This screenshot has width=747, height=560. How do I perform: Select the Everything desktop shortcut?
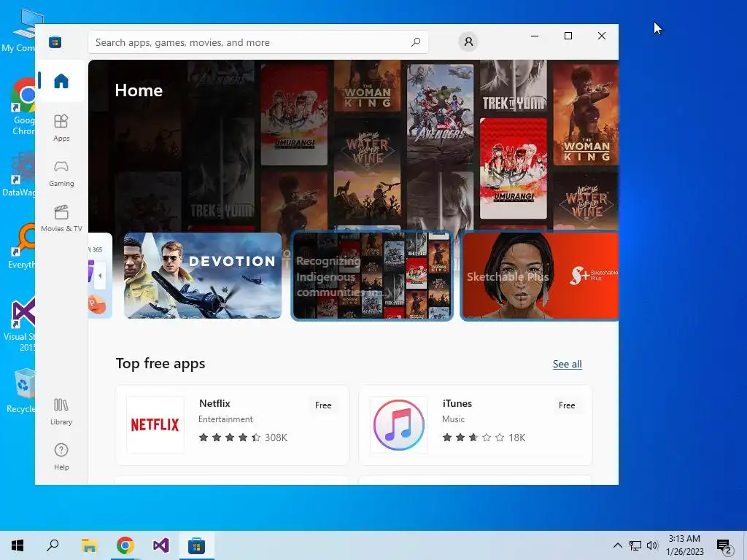pyautogui.click(x=21, y=245)
